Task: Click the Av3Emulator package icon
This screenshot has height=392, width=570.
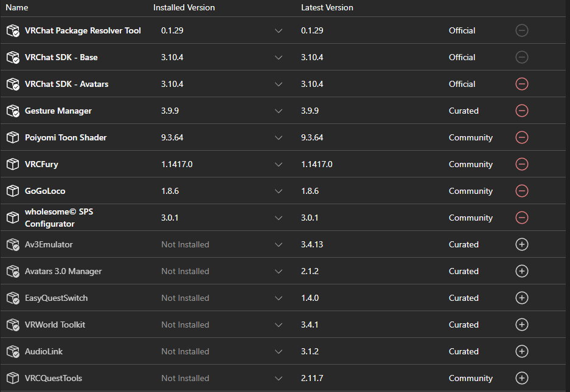Action: pyautogui.click(x=13, y=244)
